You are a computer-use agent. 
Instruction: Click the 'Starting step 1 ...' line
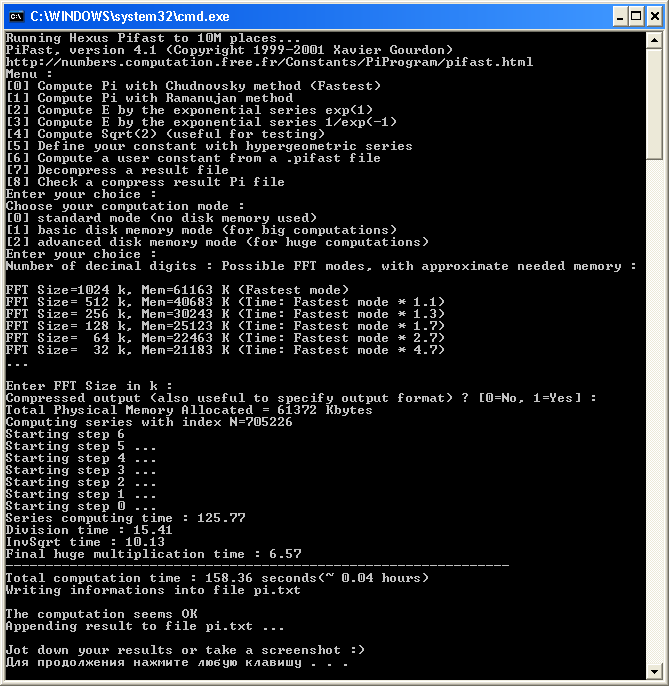[x=81, y=494]
